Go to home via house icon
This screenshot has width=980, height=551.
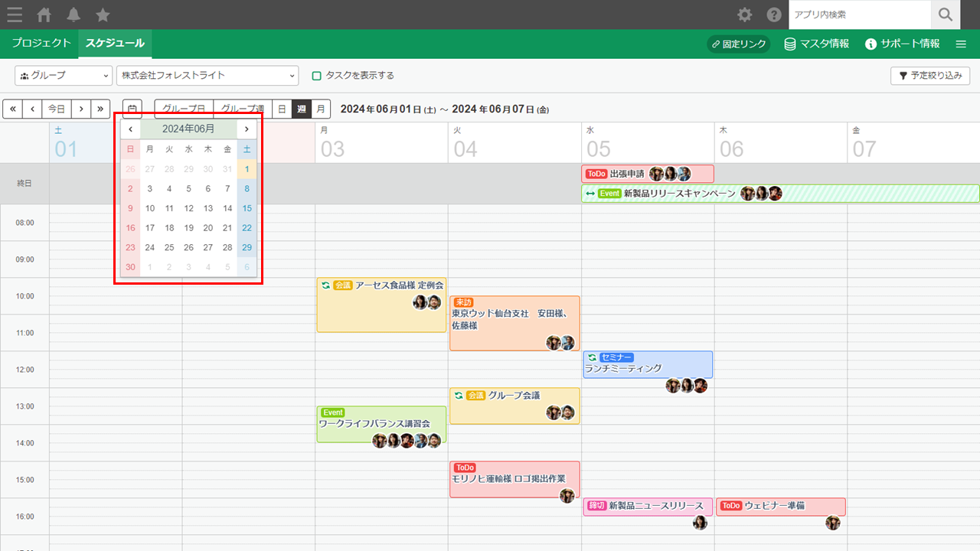click(x=44, y=15)
